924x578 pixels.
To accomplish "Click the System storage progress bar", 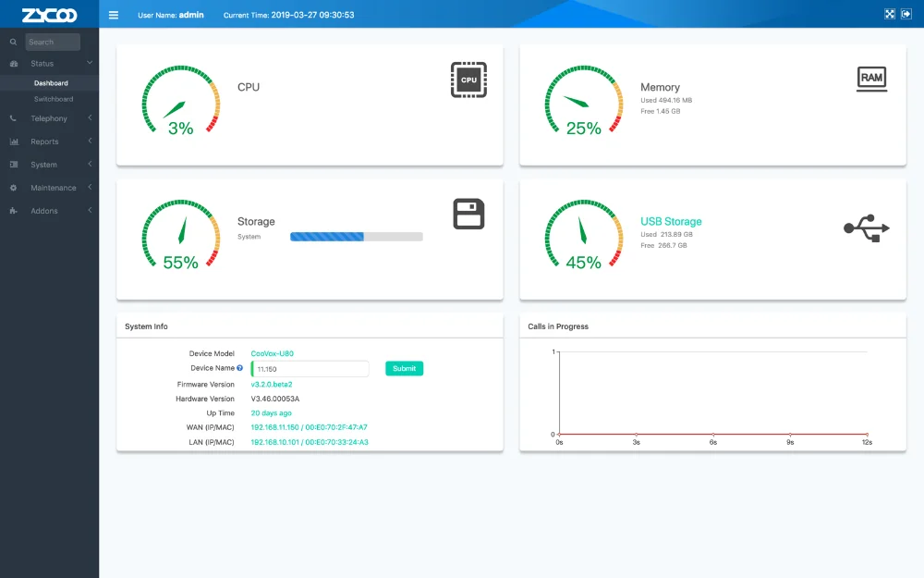I will tap(357, 237).
